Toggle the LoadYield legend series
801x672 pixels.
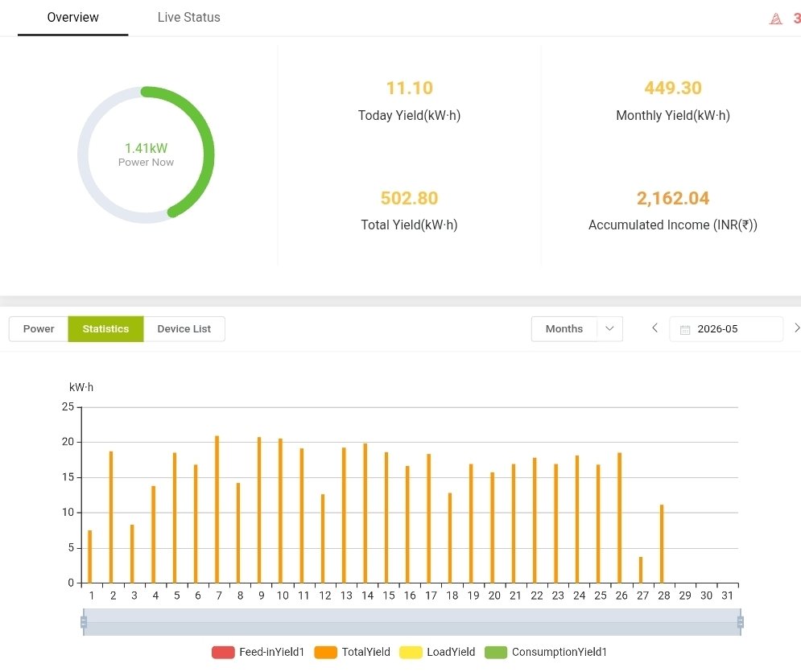pyautogui.click(x=437, y=652)
